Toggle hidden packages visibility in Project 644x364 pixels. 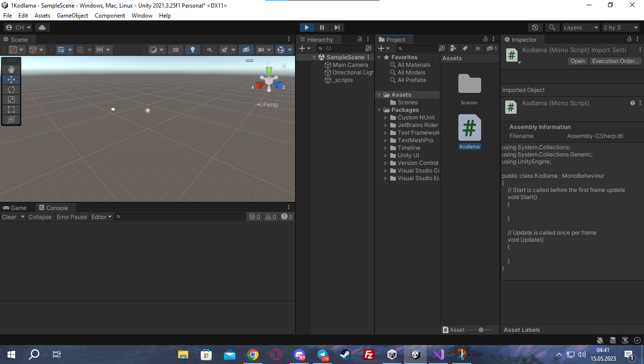click(x=492, y=48)
